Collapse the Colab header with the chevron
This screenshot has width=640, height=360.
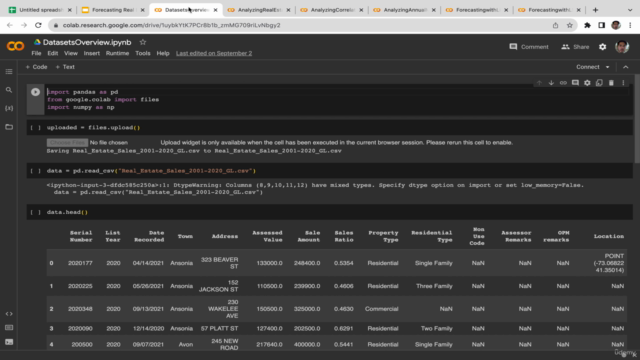tap(626, 67)
